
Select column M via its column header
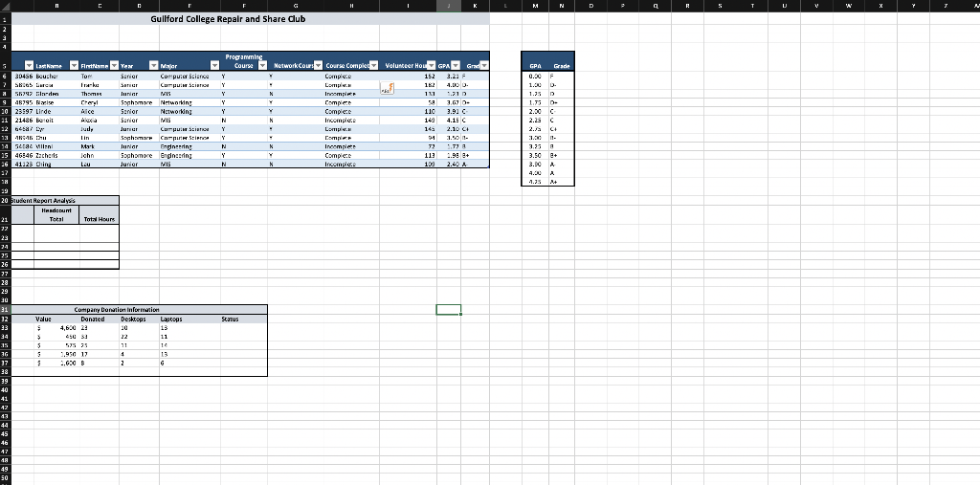[536, 6]
